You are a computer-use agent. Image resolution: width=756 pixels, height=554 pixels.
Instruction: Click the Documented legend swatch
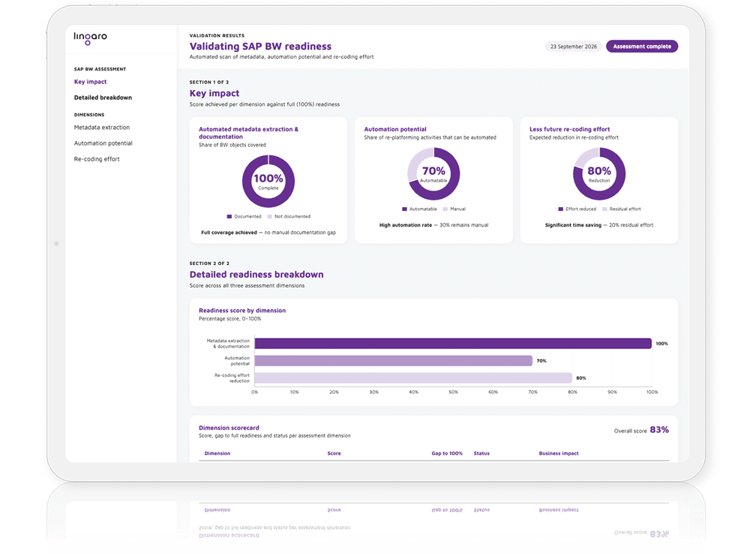(x=229, y=217)
